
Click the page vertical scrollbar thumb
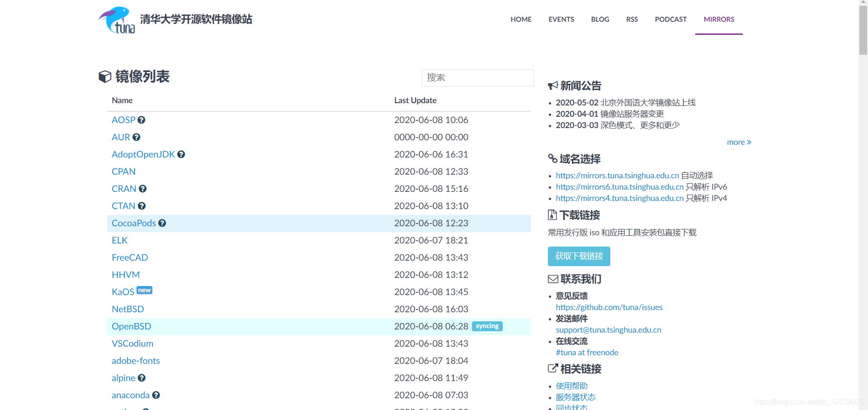click(x=863, y=30)
